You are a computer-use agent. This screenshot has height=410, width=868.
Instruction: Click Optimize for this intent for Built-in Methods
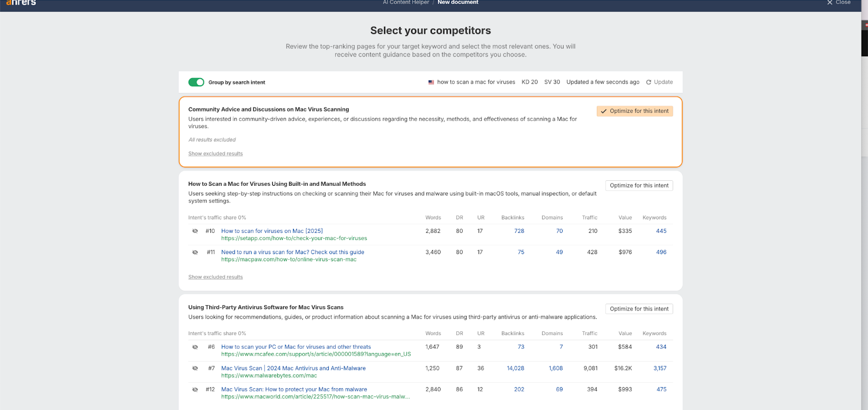click(639, 185)
